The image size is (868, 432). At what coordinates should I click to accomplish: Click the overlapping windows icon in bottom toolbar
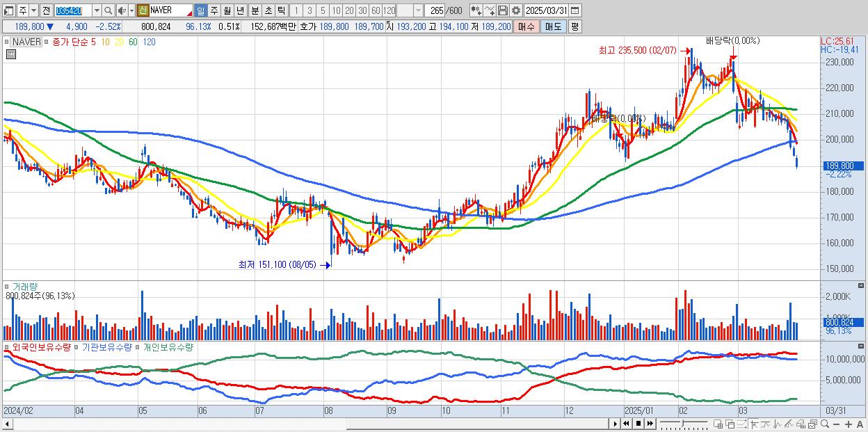click(x=730, y=424)
